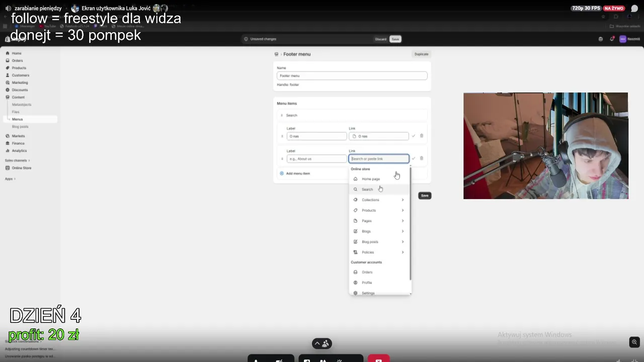This screenshot has width=644, height=362.
Task: Click the O nas Label input field
Action: pyautogui.click(x=316, y=136)
